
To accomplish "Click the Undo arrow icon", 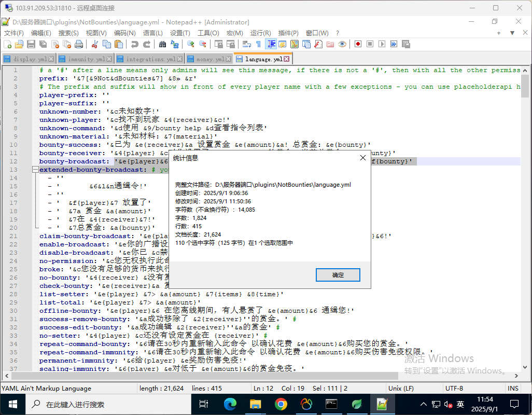I will coord(135,45).
